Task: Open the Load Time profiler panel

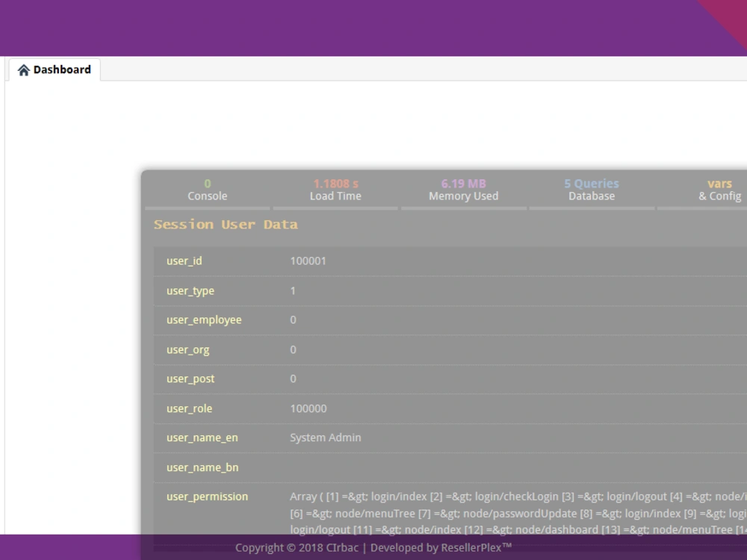Action: pyautogui.click(x=335, y=189)
